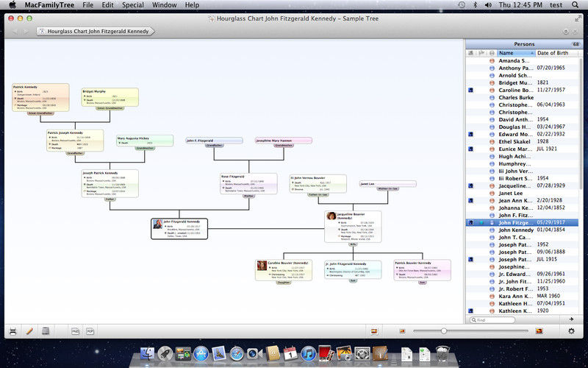
Task: Open the Window menu
Action: [x=164, y=5]
